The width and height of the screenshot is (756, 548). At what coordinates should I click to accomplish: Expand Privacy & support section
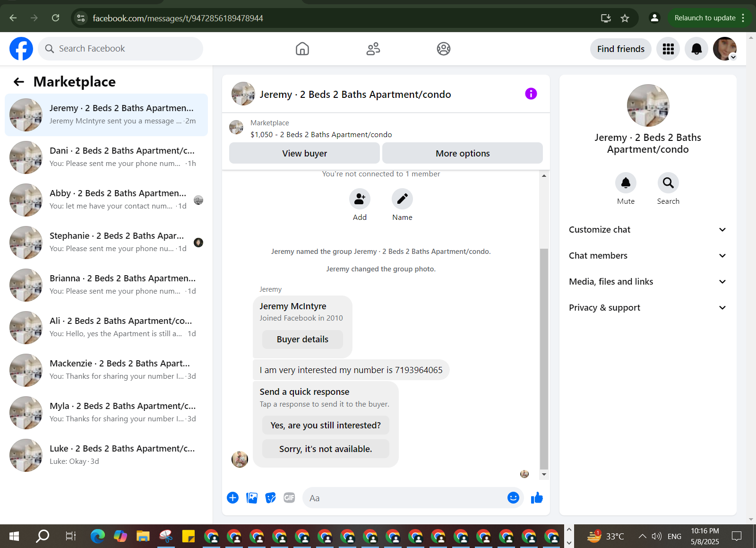[647, 308]
